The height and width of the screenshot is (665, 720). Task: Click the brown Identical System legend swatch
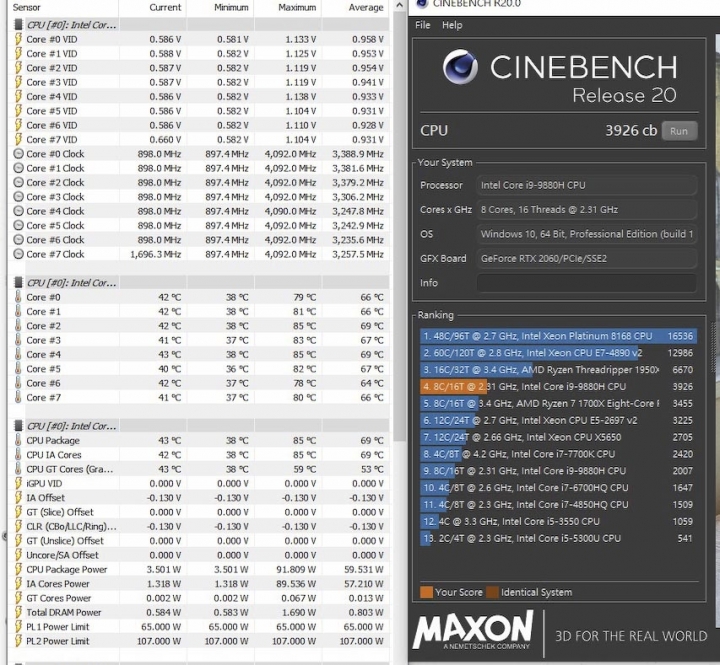[x=493, y=592]
